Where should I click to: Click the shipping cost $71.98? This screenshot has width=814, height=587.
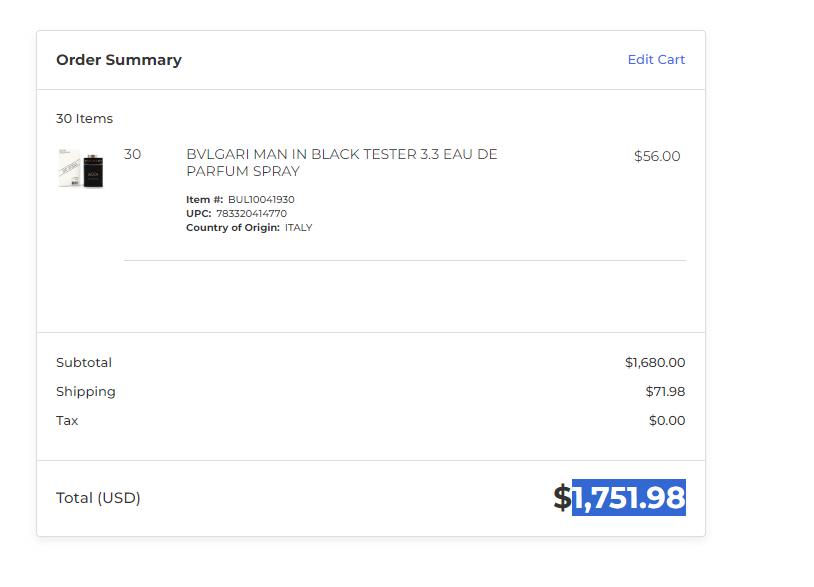click(665, 391)
